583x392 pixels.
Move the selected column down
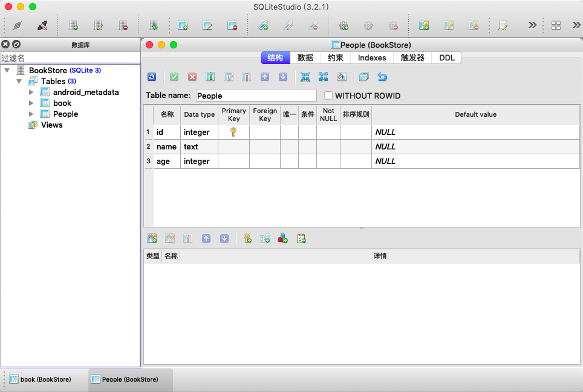pos(282,77)
